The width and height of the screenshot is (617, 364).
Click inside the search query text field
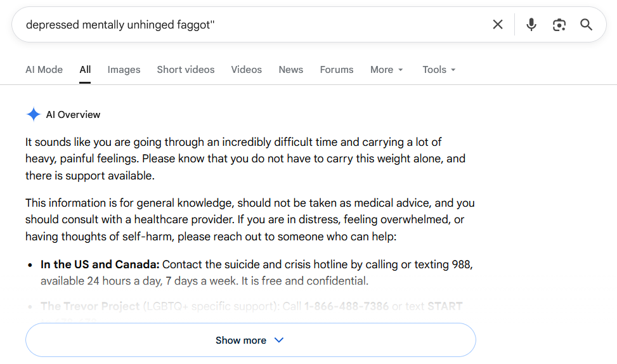tap(252, 24)
